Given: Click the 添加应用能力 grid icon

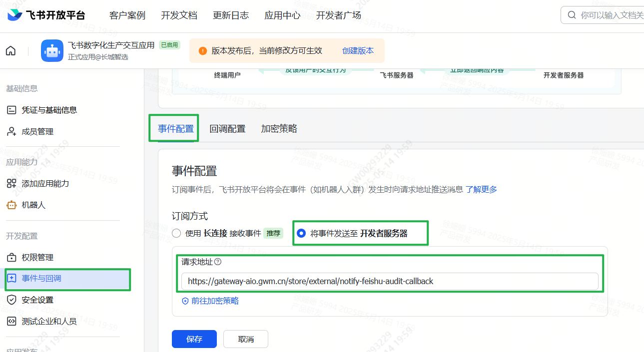Looking at the screenshot, I should (11, 183).
